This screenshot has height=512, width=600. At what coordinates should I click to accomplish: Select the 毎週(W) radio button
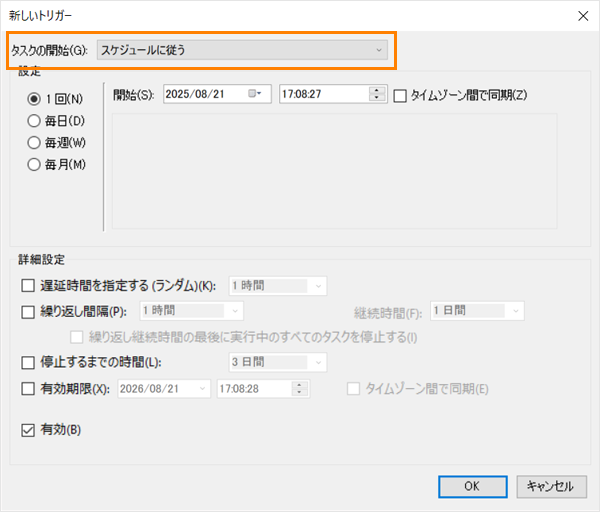point(34,143)
